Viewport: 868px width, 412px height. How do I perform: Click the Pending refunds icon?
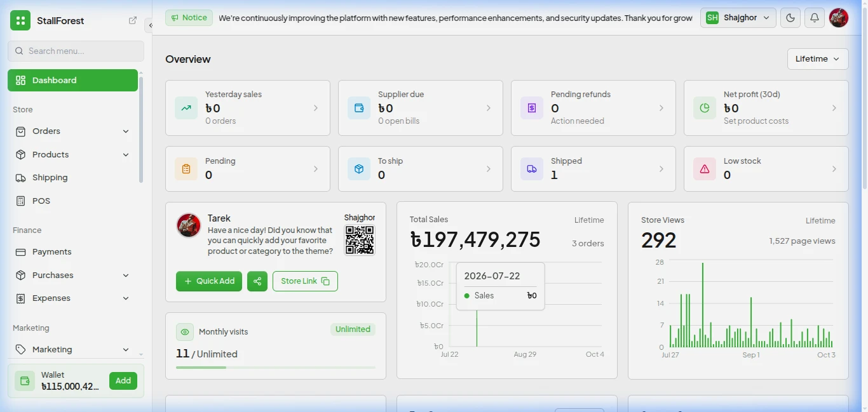(532, 108)
